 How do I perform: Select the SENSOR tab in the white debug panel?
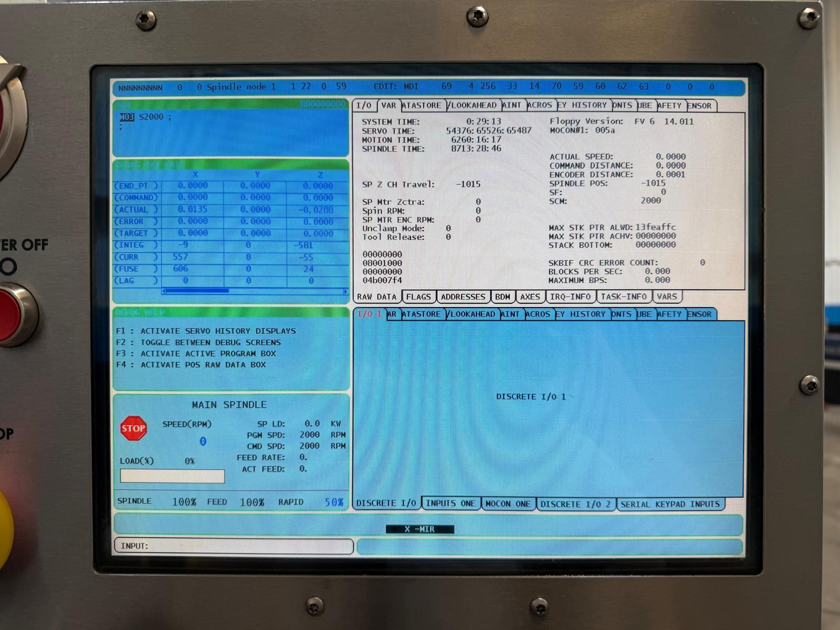[x=700, y=106]
